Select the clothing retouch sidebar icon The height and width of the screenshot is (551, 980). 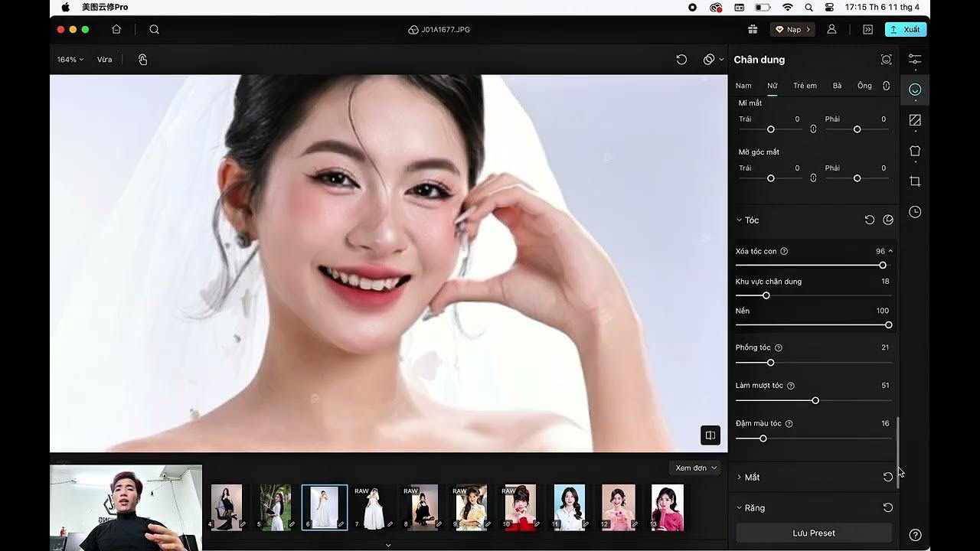tap(915, 151)
